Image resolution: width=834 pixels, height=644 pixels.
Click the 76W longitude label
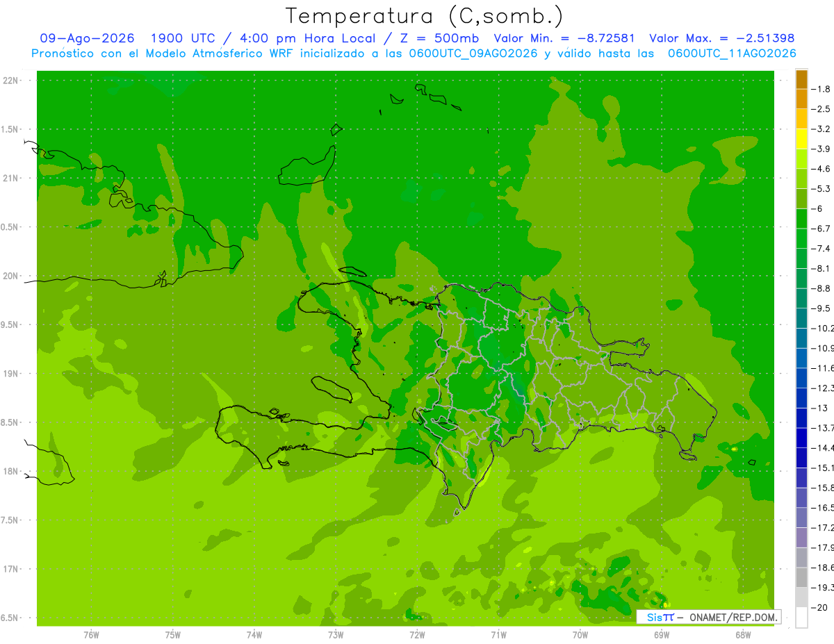pyautogui.click(x=91, y=635)
